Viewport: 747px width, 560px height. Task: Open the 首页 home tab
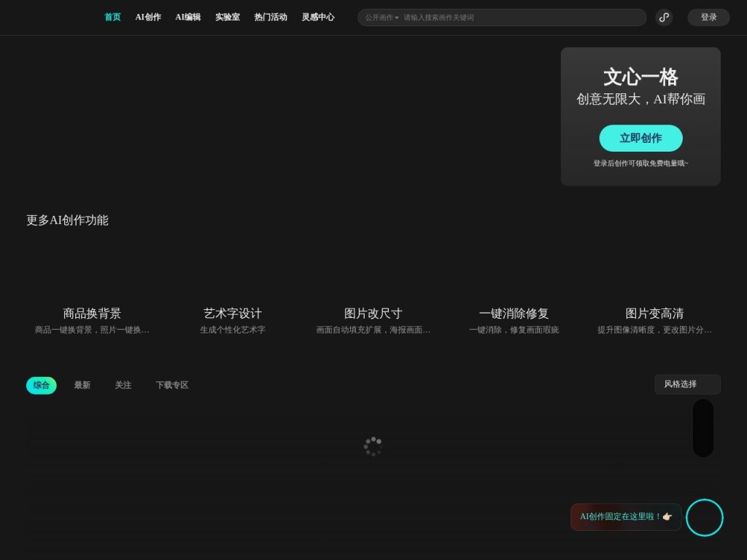[112, 17]
